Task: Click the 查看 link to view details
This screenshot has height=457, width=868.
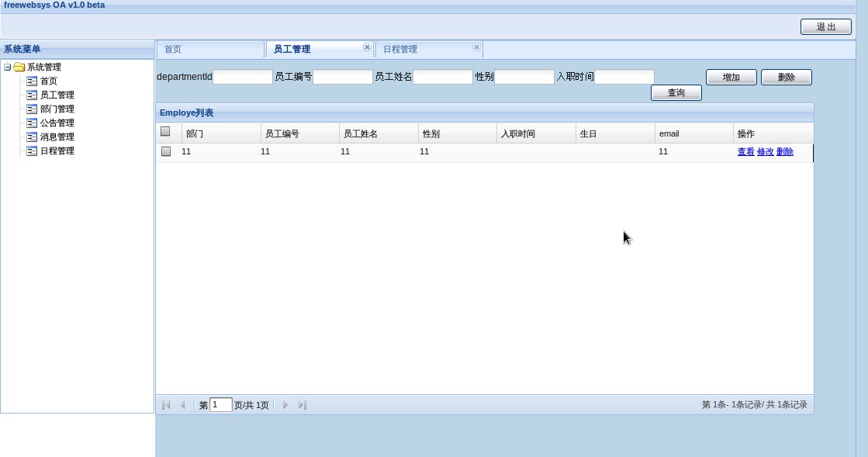Action: [x=746, y=152]
